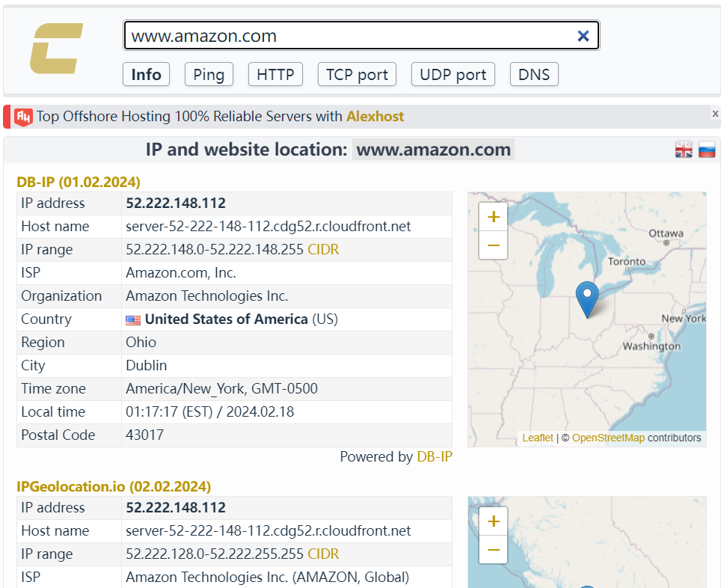Click the IP range 52.222.148.0-52.222.148.255 text
Viewport: 721px width, 588px height.
pos(215,250)
